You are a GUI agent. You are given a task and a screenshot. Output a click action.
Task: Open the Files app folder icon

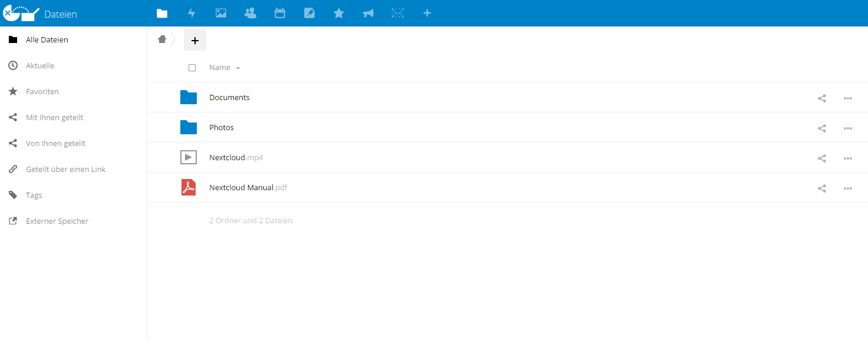point(162,13)
